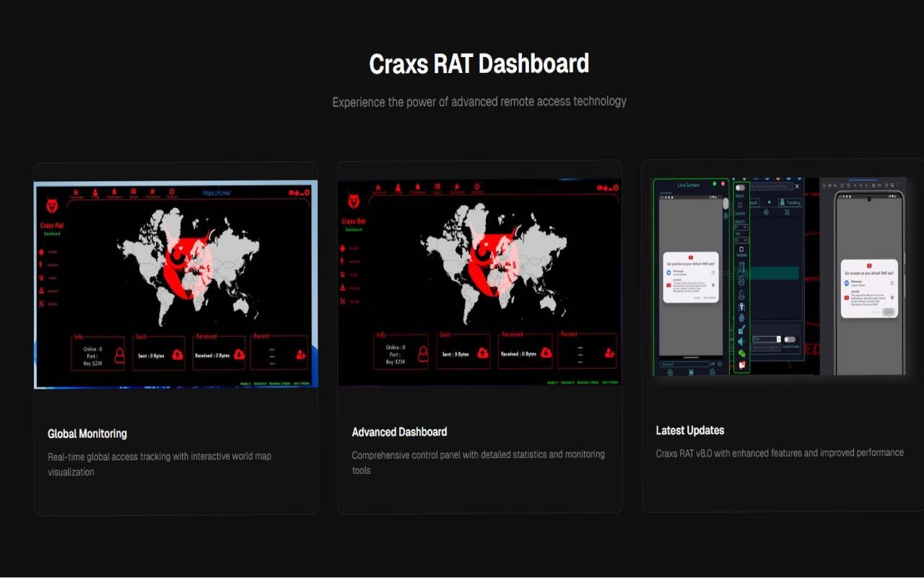Click the add-user icon in the Recent panel

[302, 354]
